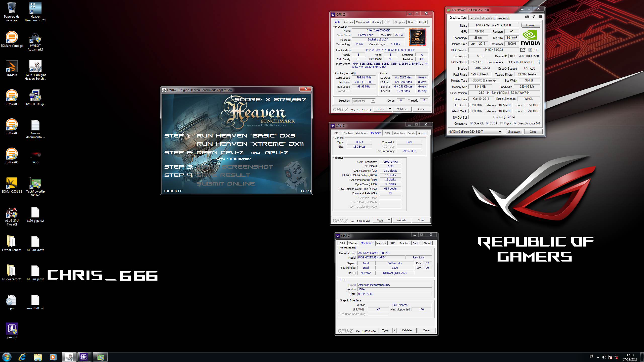Select the 3DMark05 desktop shortcut
This screenshot has width=644, height=362.
[x=12, y=127]
